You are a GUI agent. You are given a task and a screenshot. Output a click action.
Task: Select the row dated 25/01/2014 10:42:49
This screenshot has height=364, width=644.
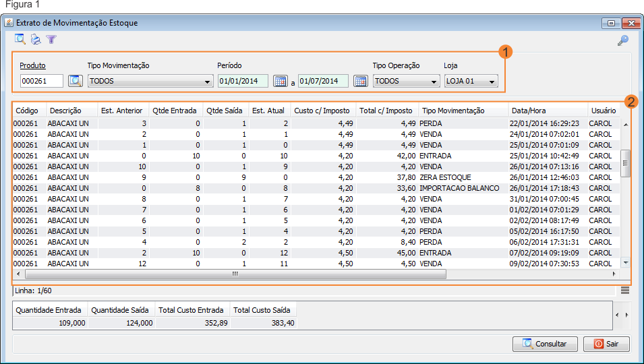[316, 156]
